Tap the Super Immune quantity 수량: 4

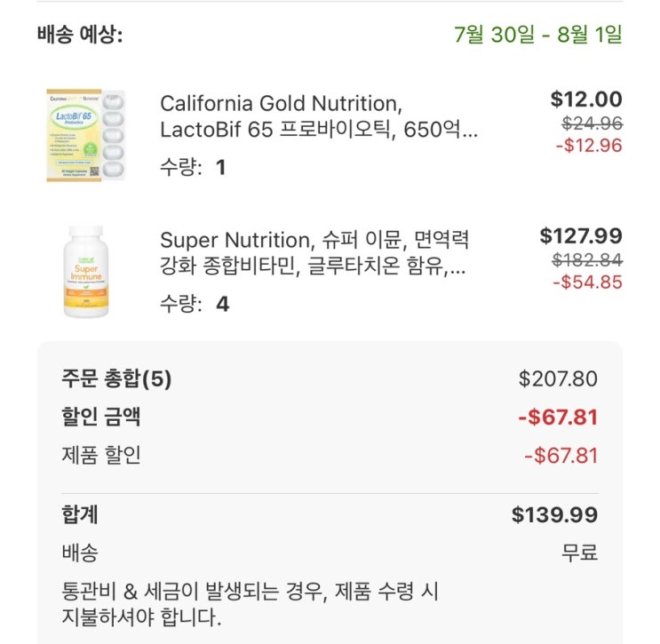tap(195, 304)
